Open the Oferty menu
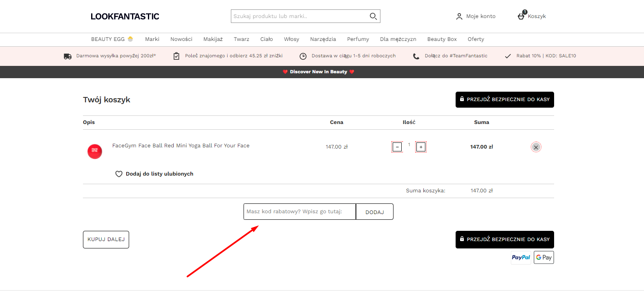Viewport: 644px width, 291px height. pyautogui.click(x=476, y=39)
